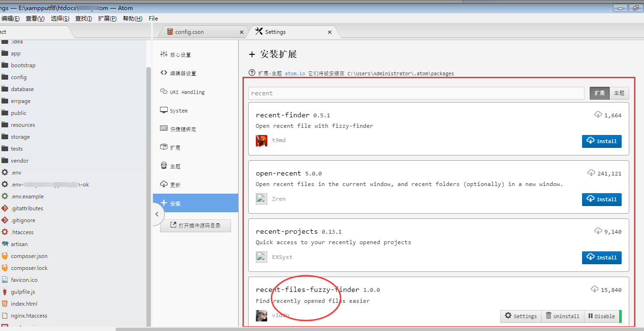The height and width of the screenshot is (331, 644).
Task: Install the recent-finder package
Action: tap(602, 141)
